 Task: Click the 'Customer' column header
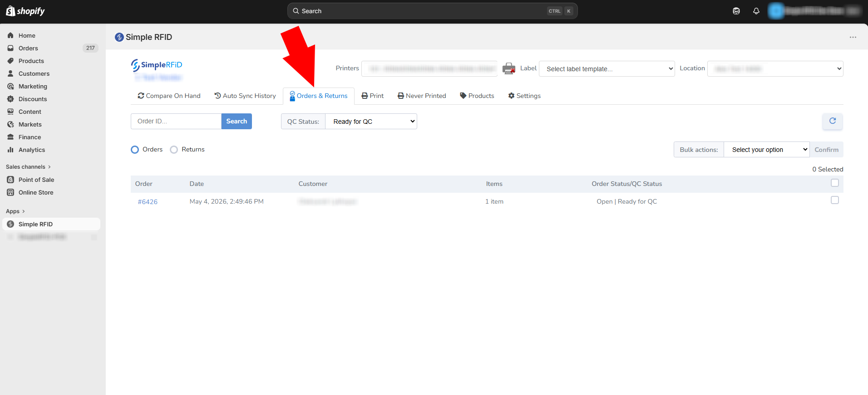pyautogui.click(x=313, y=184)
